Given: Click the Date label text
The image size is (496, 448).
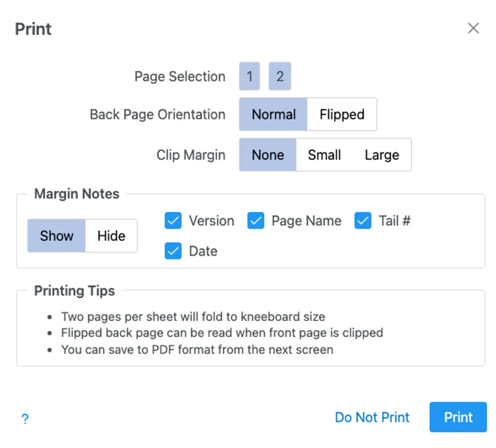Looking at the screenshot, I should (203, 251).
